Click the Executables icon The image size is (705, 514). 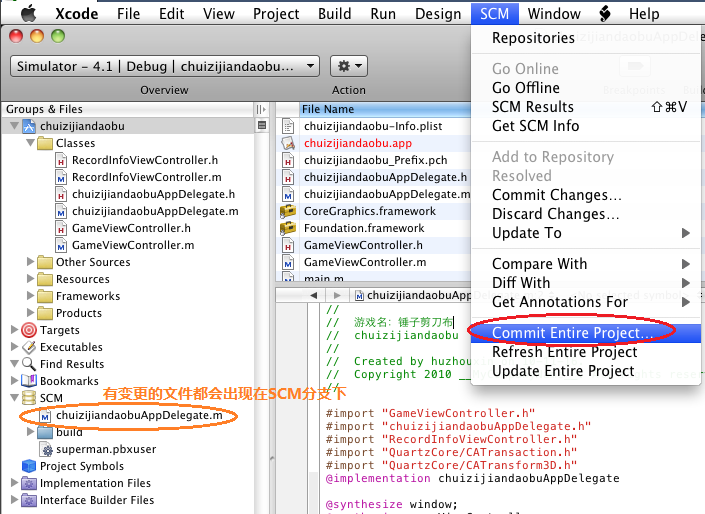(29, 347)
